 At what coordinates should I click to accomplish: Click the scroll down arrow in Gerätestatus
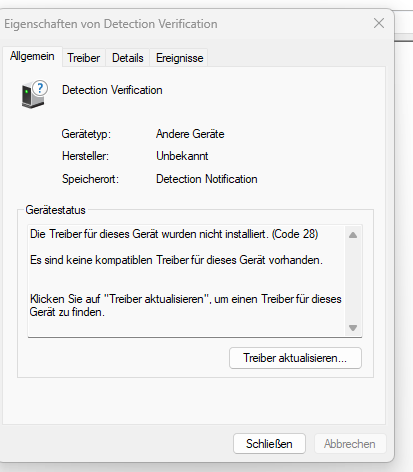353,328
